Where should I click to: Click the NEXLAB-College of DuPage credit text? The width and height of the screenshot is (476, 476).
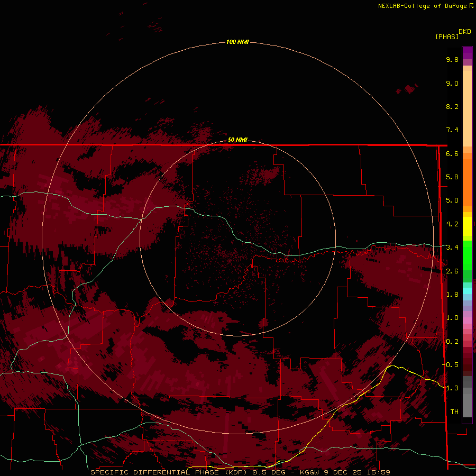pyautogui.click(x=422, y=6)
